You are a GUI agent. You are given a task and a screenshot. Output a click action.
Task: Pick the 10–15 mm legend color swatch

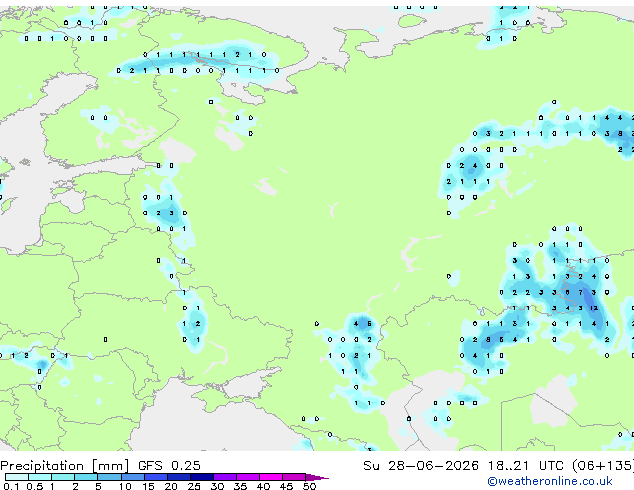(132, 477)
